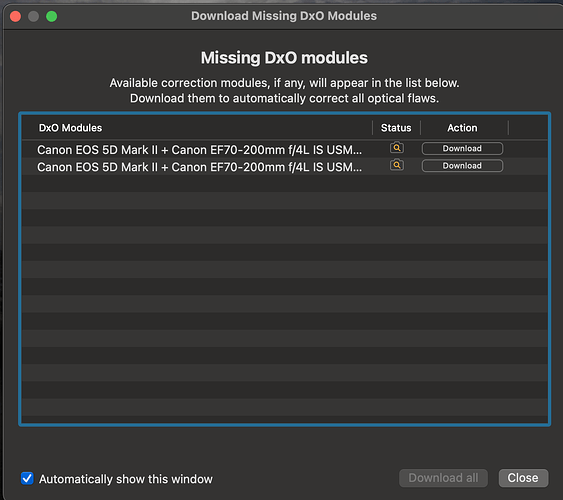Click the red close window button
Viewport: 563px width, 500px height.
coord(15,16)
